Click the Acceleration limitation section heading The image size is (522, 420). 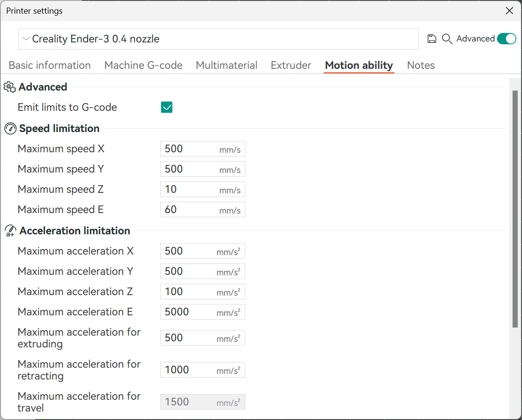(75, 231)
